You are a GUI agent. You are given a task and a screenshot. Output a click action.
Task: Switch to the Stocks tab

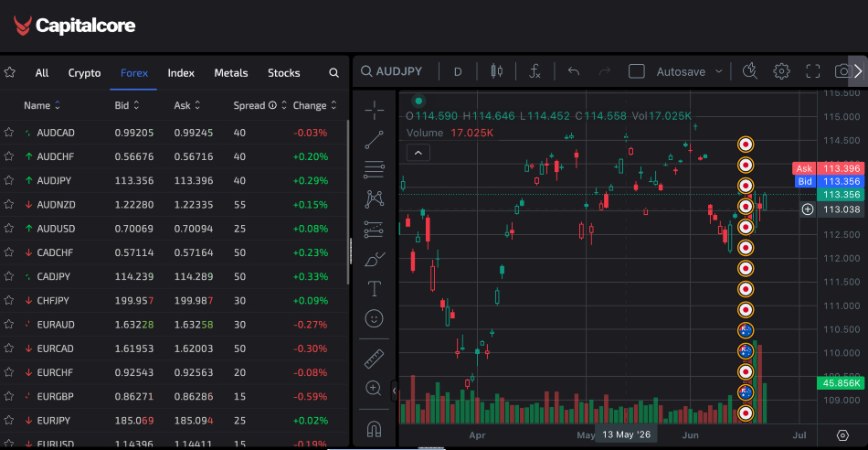point(284,72)
